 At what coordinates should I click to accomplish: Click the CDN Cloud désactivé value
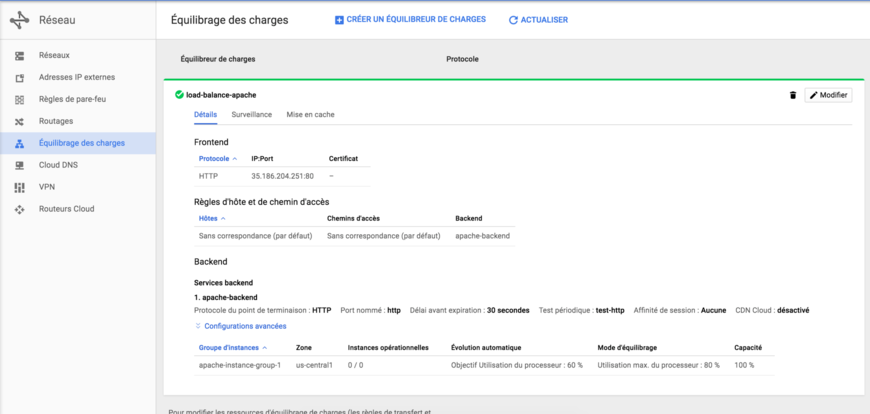coord(793,310)
